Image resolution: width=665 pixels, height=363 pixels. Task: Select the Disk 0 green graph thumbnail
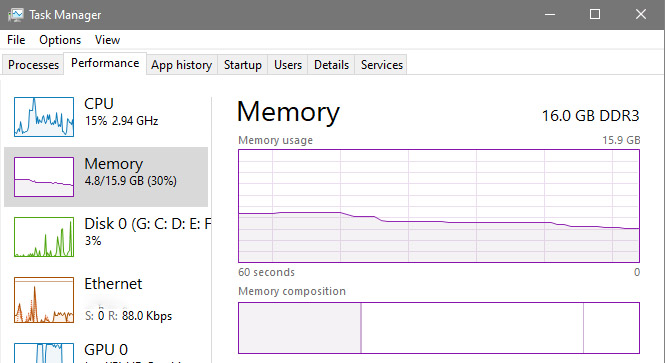pos(44,237)
